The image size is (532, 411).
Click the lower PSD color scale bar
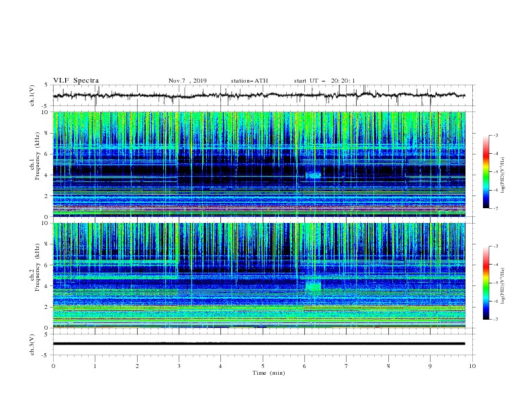click(x=486, y=283)
